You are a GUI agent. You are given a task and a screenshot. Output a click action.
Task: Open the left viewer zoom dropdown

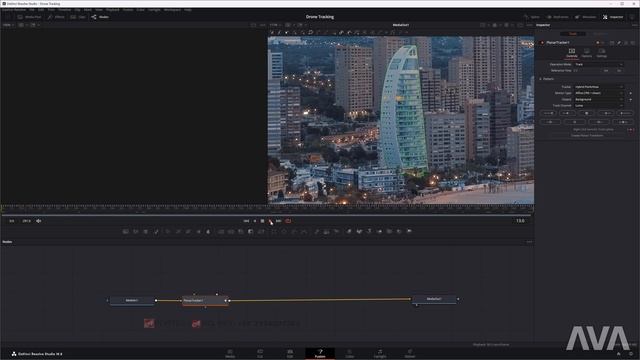click(x=8, y=25)
